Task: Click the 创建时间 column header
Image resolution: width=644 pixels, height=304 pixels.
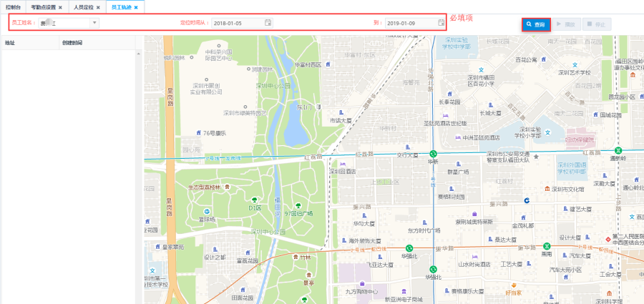Action: tap(72, 43)
